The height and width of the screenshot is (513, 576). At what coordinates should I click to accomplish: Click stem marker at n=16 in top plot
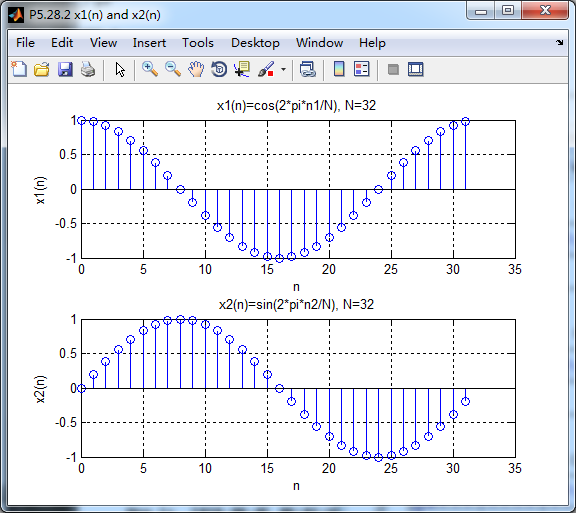(280, 259)
